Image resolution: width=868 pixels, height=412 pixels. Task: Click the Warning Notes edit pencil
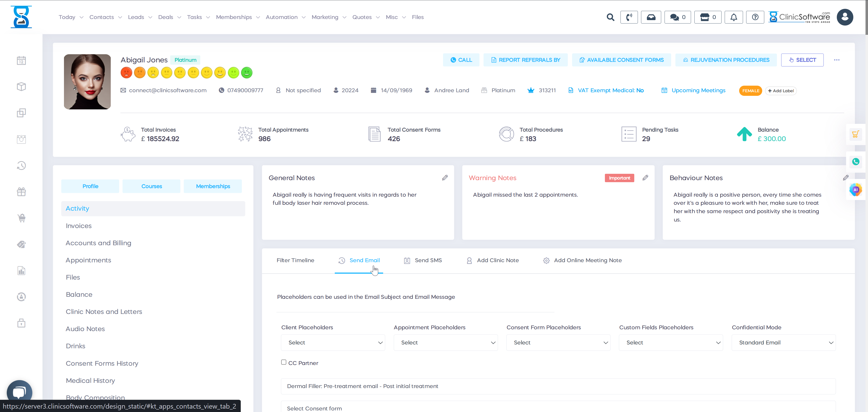tap(645, 178)
